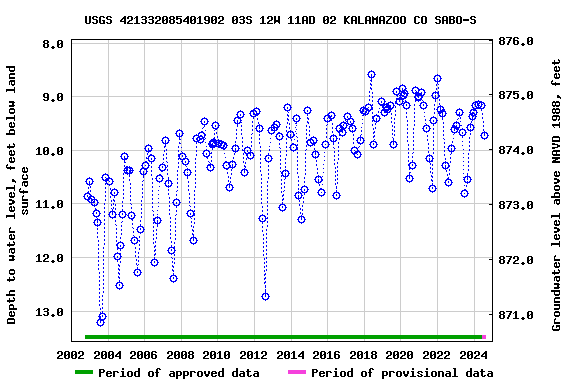This screenshot has width=576, height=384.
Task: Click the 2004 year label
Action: pos(107,355)
